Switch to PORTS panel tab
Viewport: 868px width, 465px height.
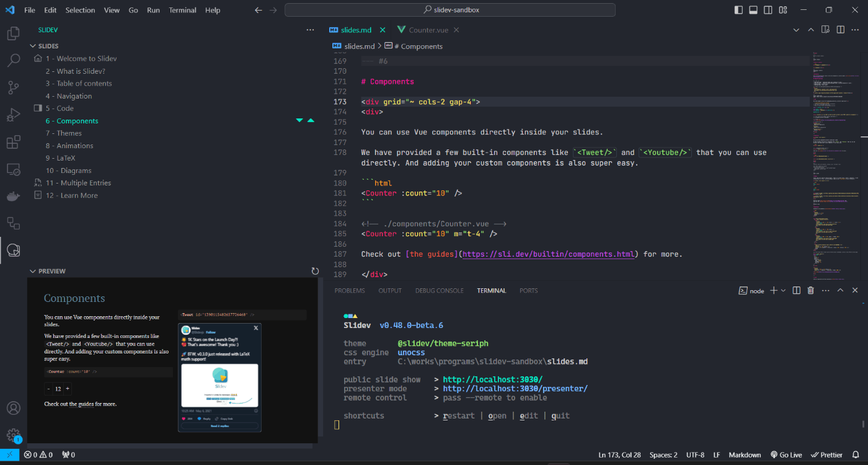tap(529, 290)
